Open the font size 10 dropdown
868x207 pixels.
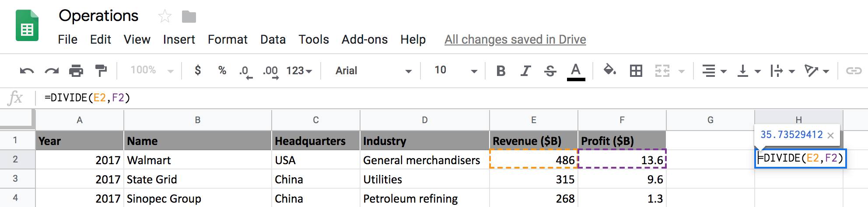455,70
